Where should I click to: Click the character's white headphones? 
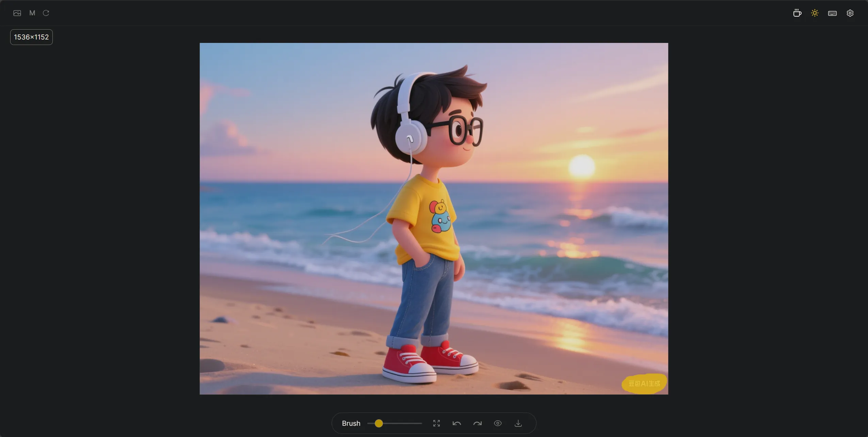pyautogui.click(x=411, y=116)
